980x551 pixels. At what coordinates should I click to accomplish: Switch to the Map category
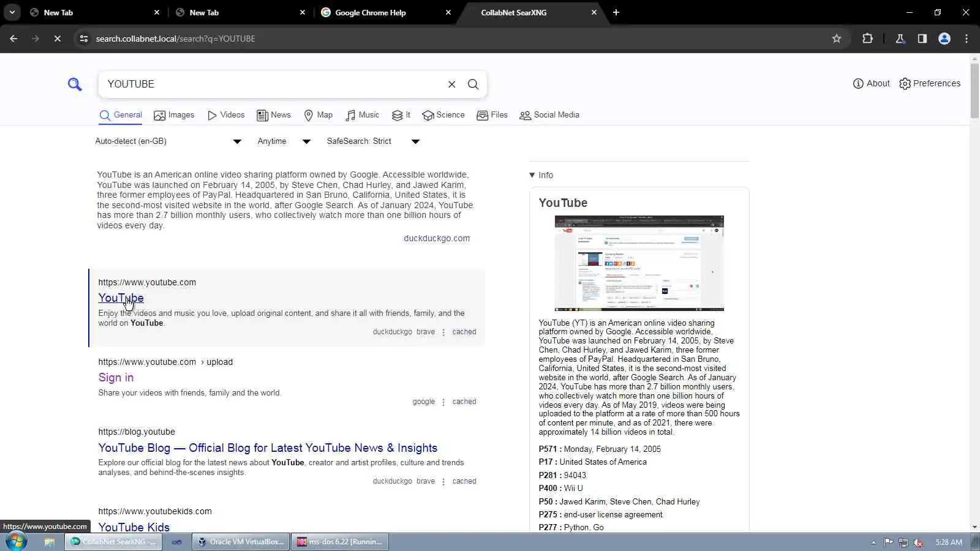tap(318, 115)
